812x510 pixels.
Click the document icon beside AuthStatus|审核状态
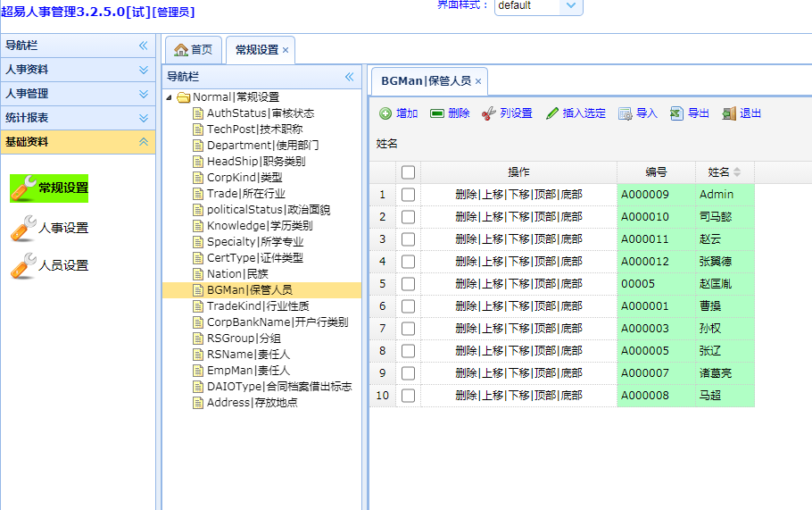tap(198, 113)
